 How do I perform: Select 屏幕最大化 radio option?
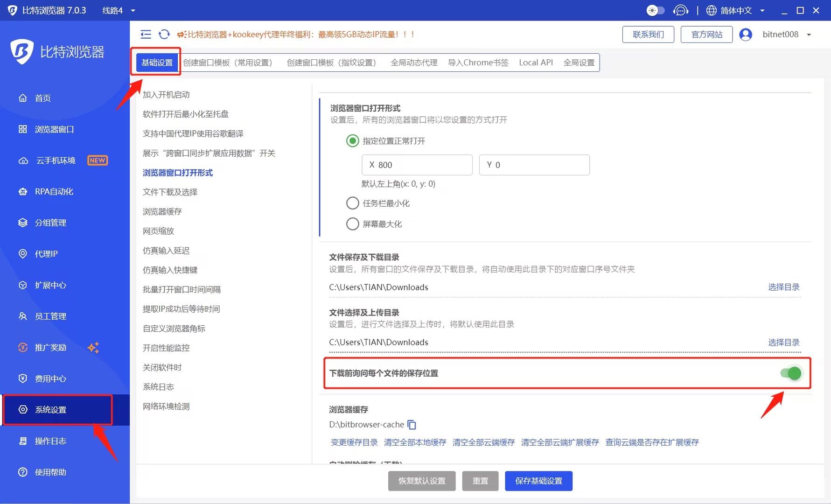click(x=352, y=224)
